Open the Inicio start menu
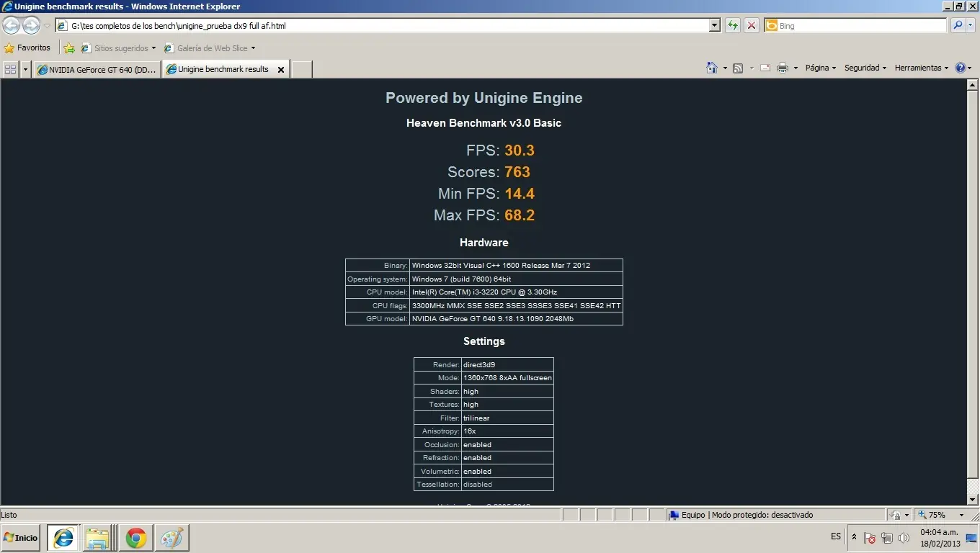 21,537
